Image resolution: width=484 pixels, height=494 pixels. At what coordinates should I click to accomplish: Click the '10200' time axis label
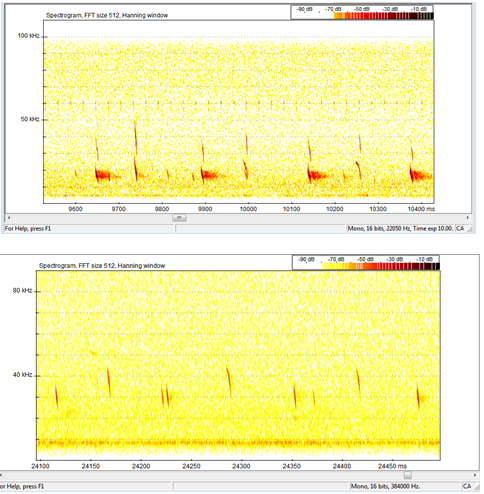335,209
